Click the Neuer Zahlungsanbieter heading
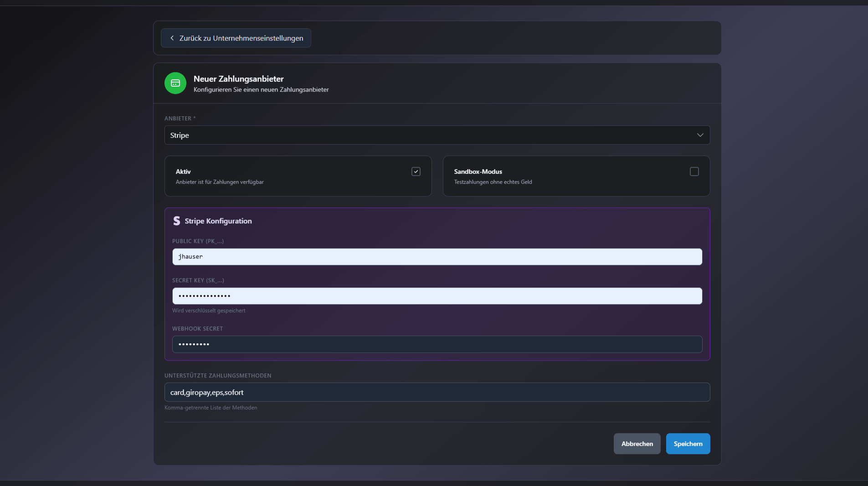Screen dimensions: 868x486 click(238, 79)
